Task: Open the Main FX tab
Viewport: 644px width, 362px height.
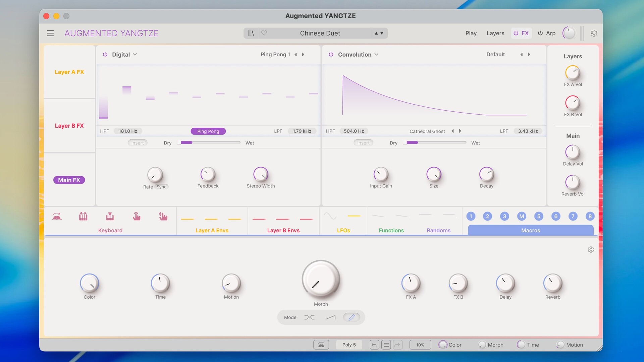Action: [x=69, y=180]
